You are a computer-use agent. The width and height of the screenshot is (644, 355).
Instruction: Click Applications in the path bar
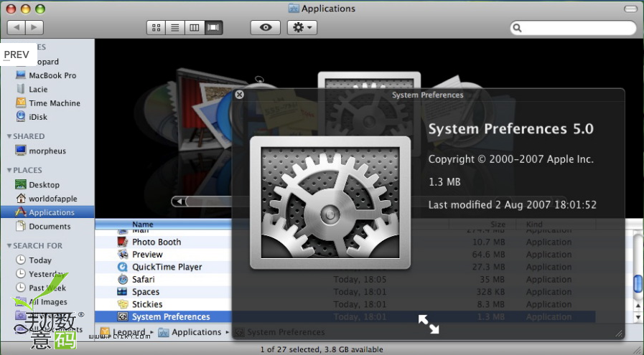[x=190, y=332]
